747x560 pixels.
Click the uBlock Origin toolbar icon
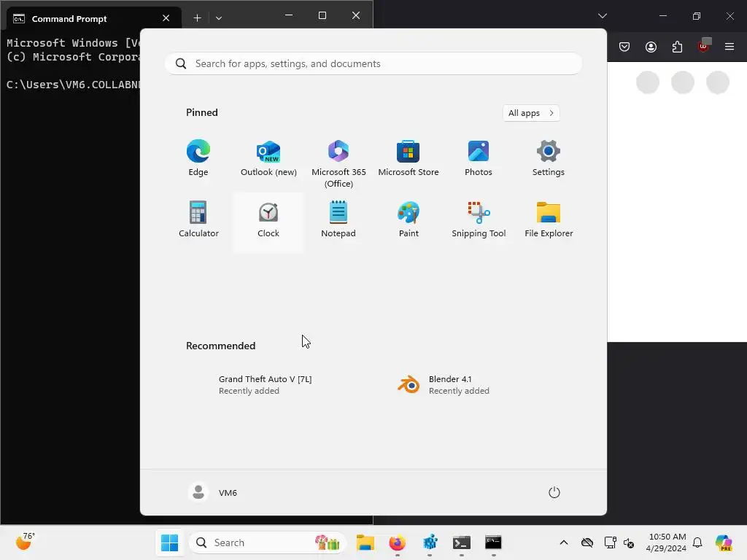point(704,46)
